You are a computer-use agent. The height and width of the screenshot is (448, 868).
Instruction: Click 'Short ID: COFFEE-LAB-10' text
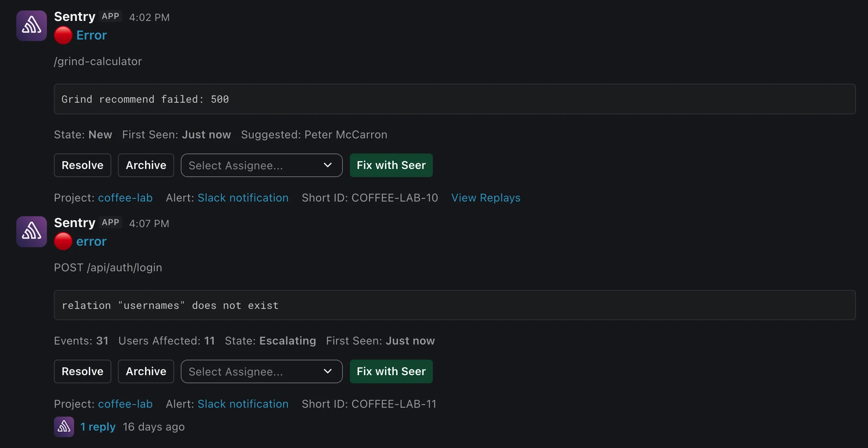tap(370, 198)
